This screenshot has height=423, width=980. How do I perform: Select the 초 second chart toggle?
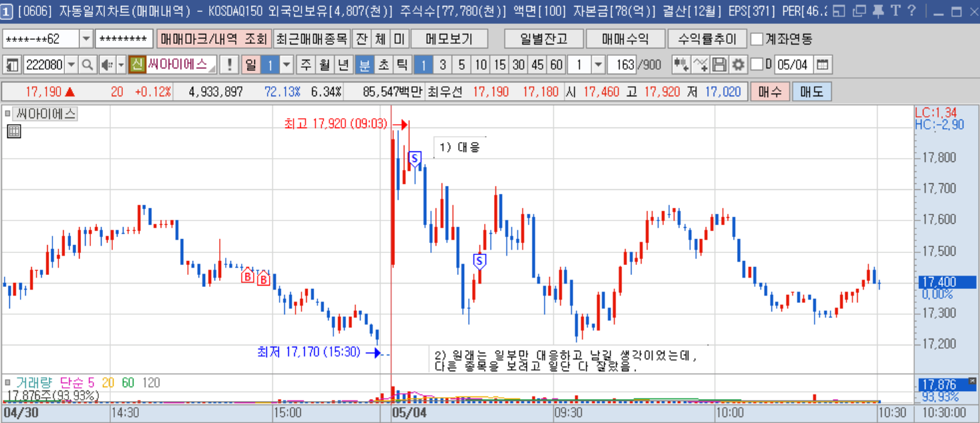point(384,65)
